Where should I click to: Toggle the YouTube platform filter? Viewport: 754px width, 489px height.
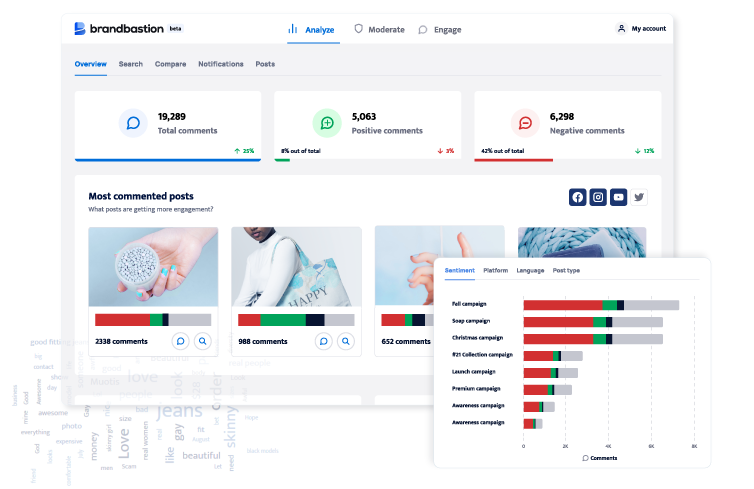pyautogui.click(x=618, y=197)
